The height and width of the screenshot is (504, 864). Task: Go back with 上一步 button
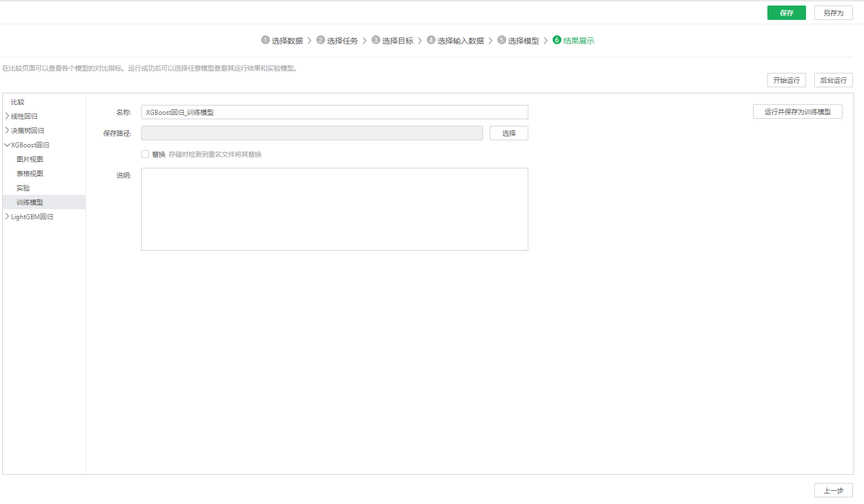click(833, 490)
